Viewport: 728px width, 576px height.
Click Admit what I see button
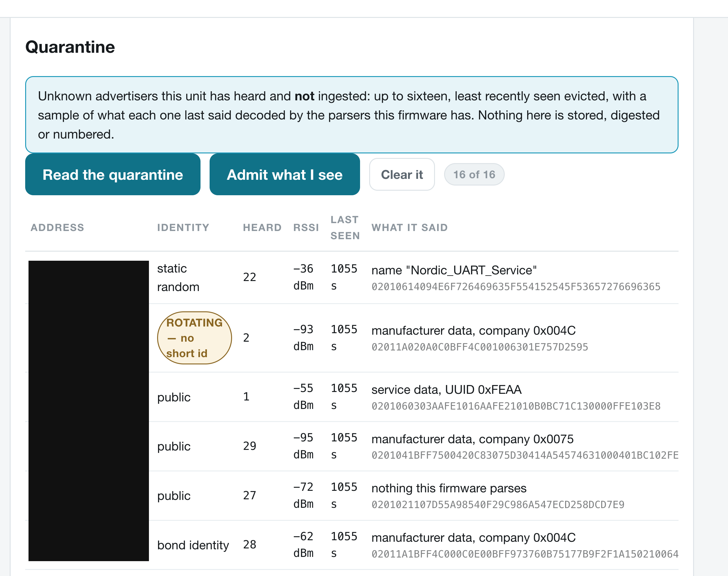[285, 174]
